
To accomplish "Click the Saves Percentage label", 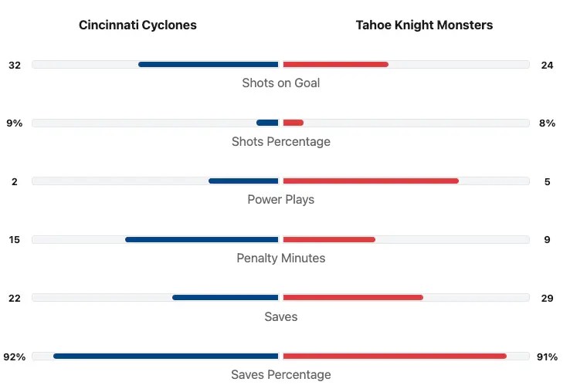I will point(280,375).
